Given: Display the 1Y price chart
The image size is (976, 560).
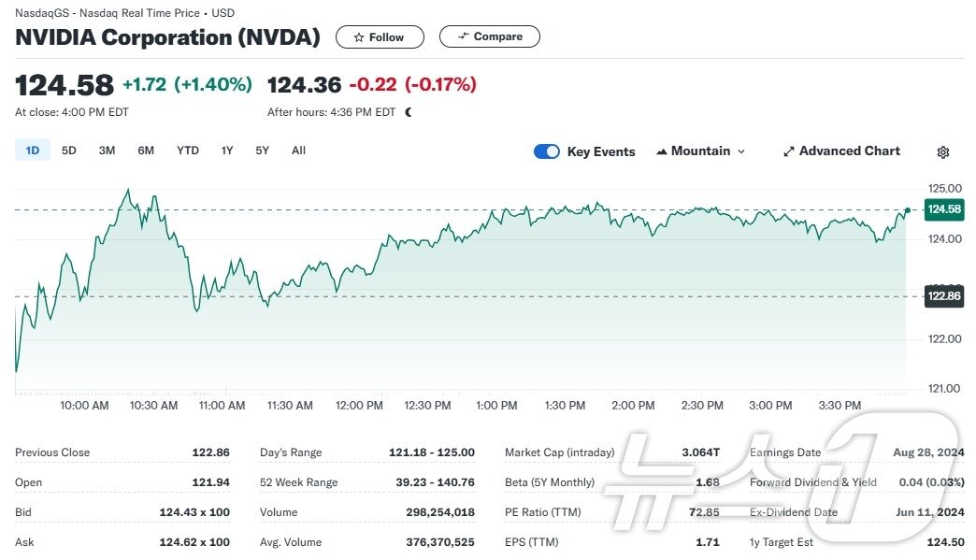Looking at the screenshot, I should [227, 151].
